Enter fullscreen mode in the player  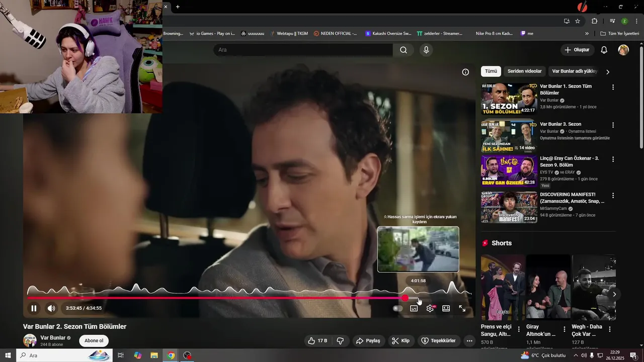click(x=462, y=308)
